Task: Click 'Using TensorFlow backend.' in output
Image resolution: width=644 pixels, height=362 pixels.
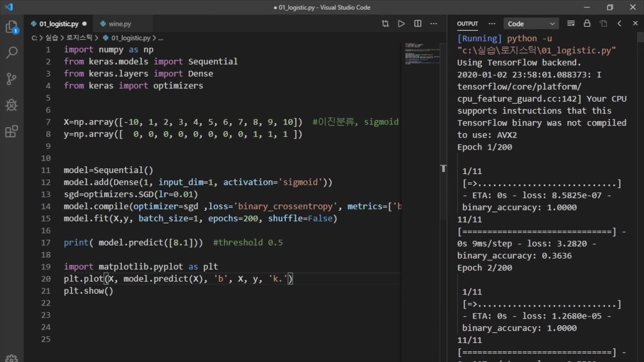Action: coord(519,63)
